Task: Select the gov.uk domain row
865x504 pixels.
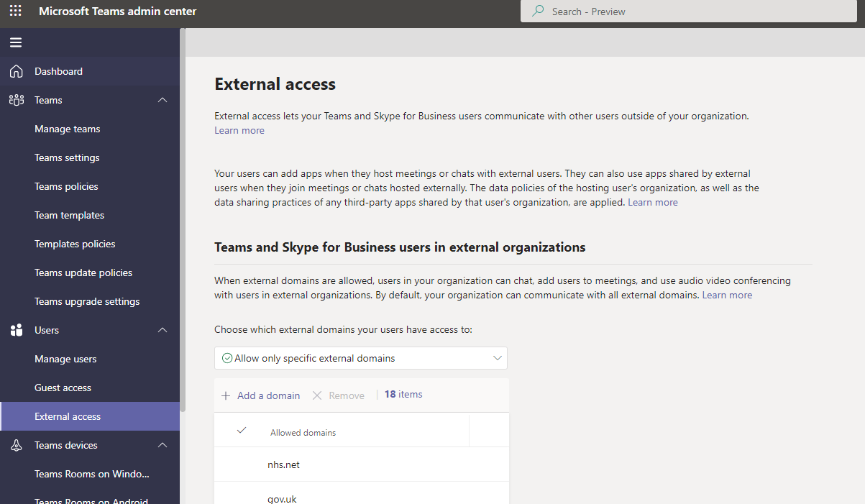Action: pyautogui.click(x=282, y=498)
